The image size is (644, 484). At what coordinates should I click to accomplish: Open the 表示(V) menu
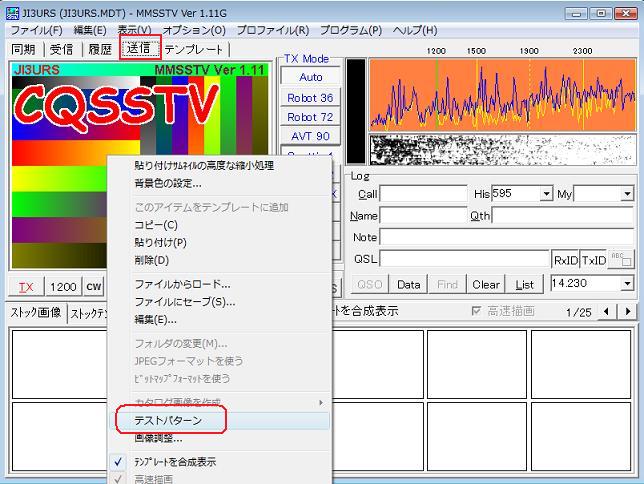134,30
